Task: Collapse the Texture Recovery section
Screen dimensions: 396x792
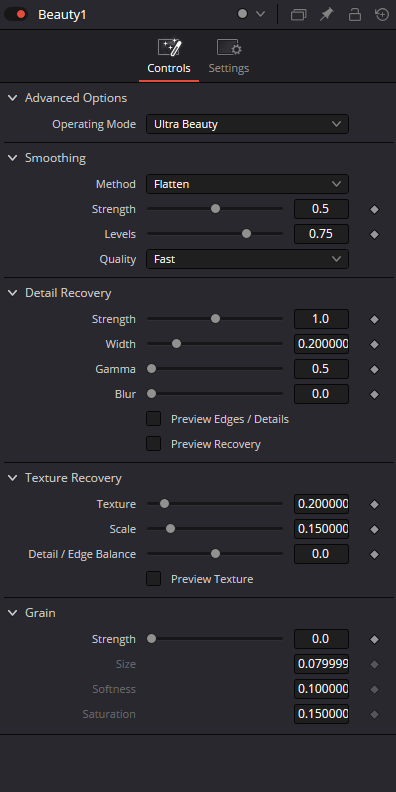Action: pyautogui.click(x=13, y=478)
